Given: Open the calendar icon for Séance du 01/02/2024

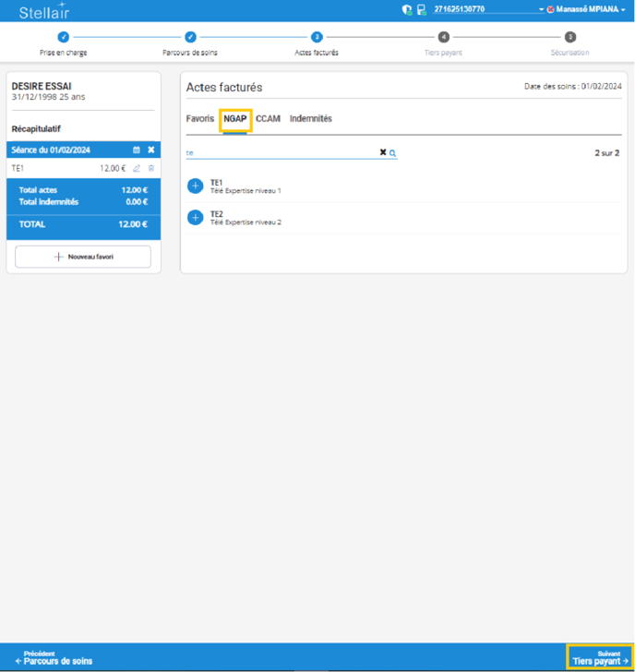Looking at the screenshot, I should pos(137,150).
